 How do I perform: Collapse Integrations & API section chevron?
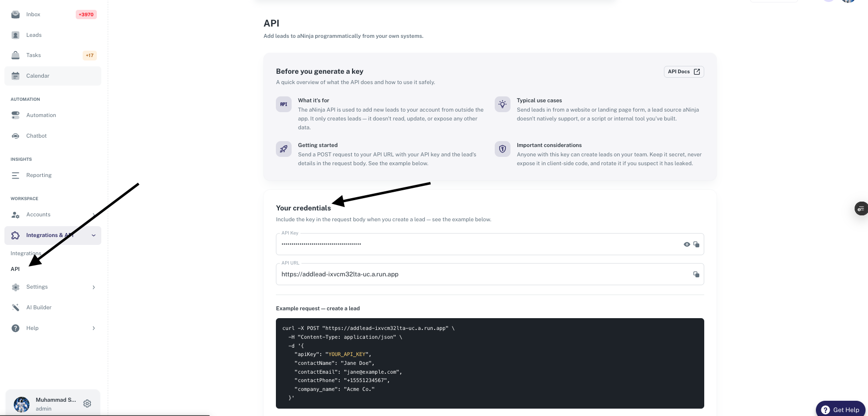93,236
